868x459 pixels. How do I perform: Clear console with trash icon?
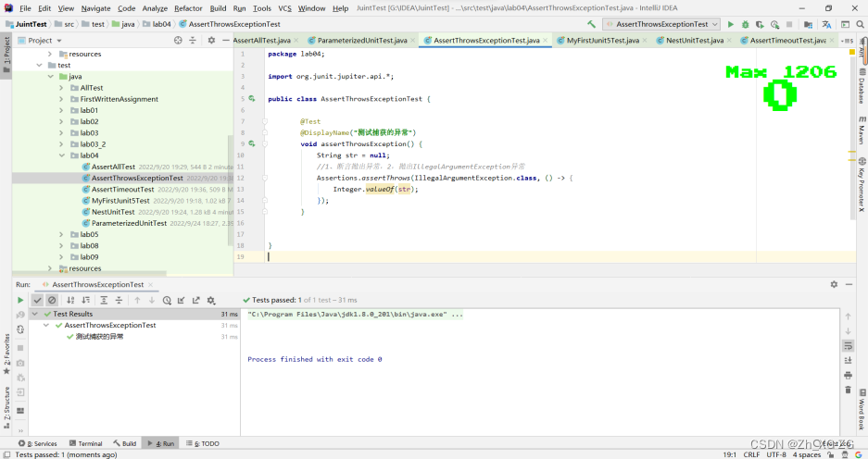click(x=848, y=390)
